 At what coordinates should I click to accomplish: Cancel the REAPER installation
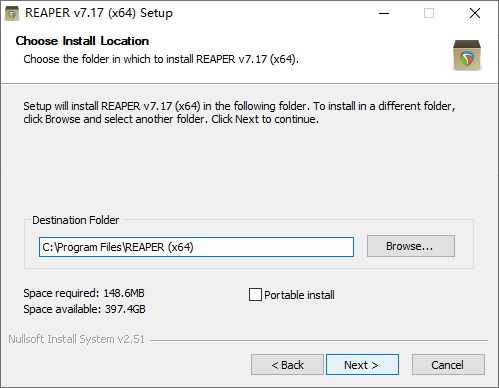click(448, 365)
